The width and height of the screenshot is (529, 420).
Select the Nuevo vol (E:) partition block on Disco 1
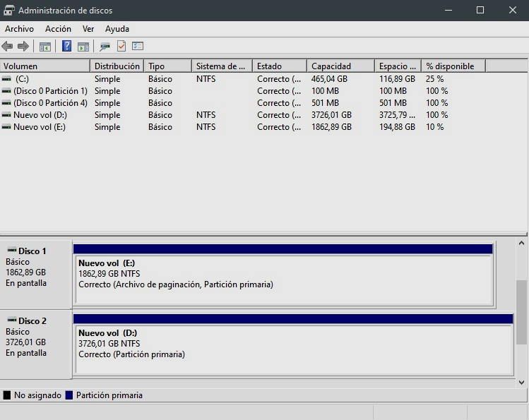[x=283, y=280]
